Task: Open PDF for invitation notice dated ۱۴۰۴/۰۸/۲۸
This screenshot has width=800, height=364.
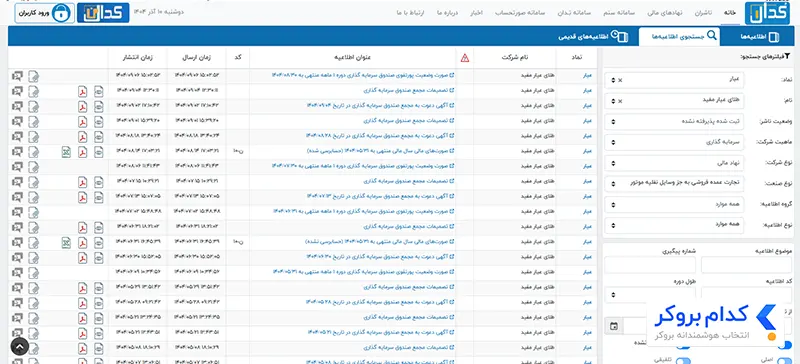Action: pos(82,136)
